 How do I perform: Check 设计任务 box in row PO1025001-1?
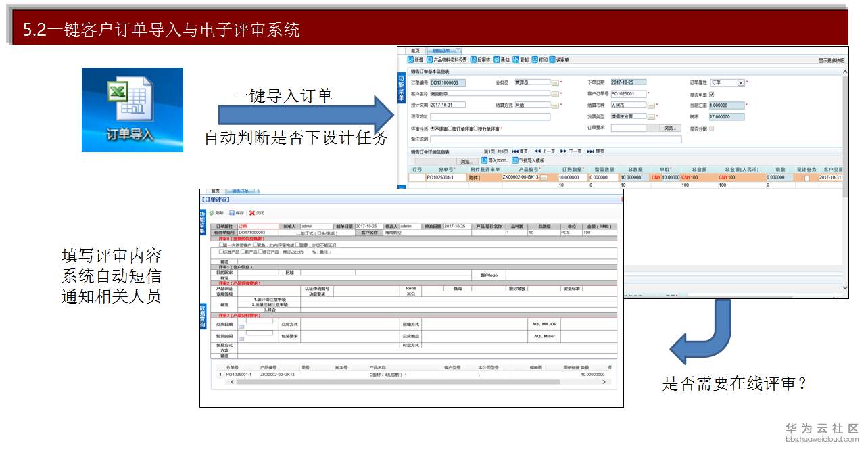806,178
